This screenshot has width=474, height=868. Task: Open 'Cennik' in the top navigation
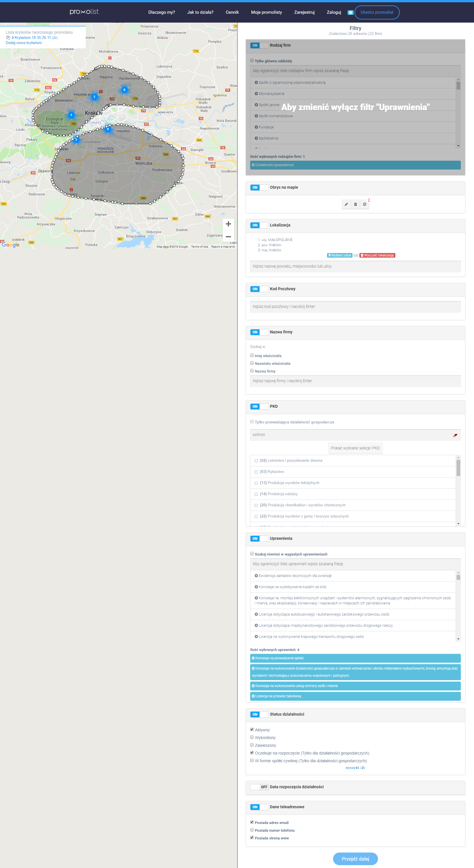pos(232,13)
